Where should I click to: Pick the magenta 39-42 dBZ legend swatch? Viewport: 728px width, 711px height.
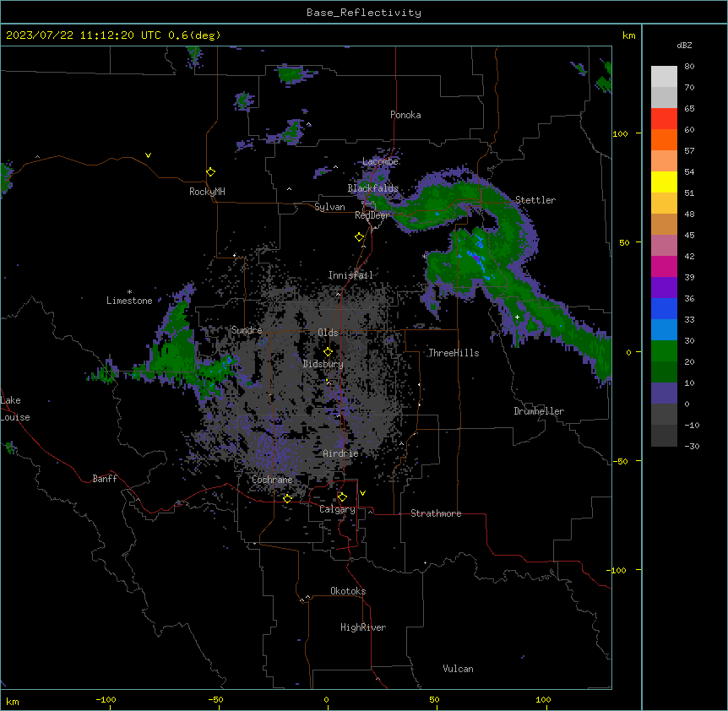(664, 266)
